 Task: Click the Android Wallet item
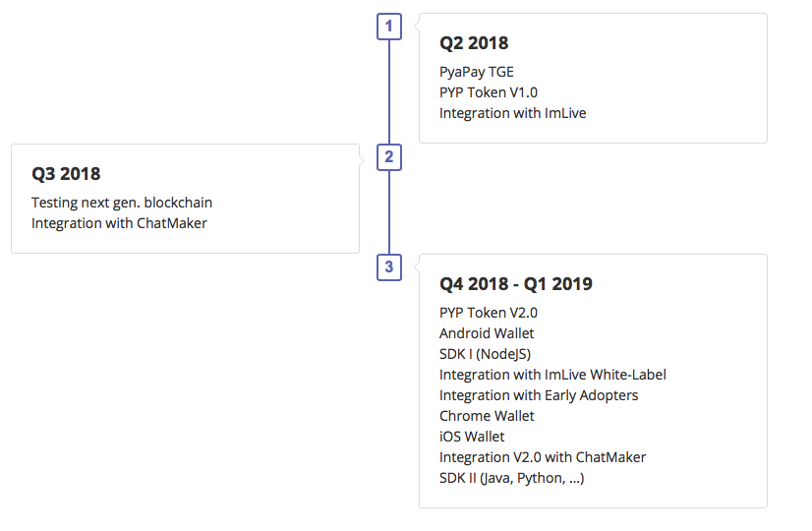pos(487,333)
